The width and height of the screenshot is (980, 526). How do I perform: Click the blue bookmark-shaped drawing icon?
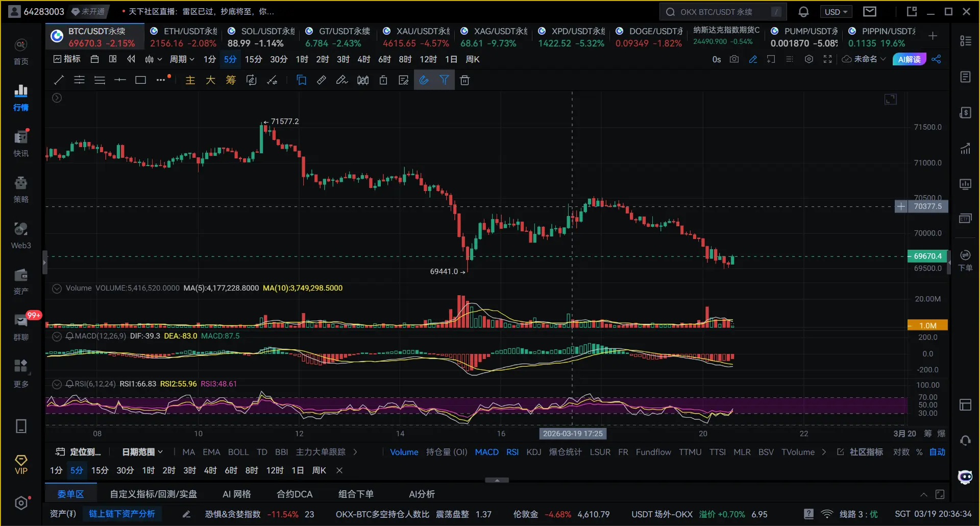(x=301, y=80)
